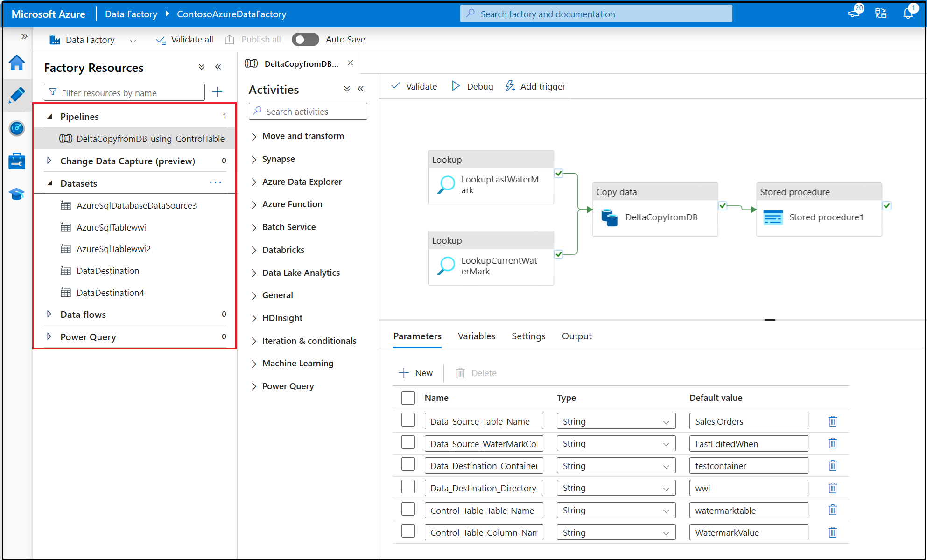The height and width of the screenshot is (560, 927).
Task: Delete the Sales.Orders parameter with trash icon
Action: coord(832,421)
